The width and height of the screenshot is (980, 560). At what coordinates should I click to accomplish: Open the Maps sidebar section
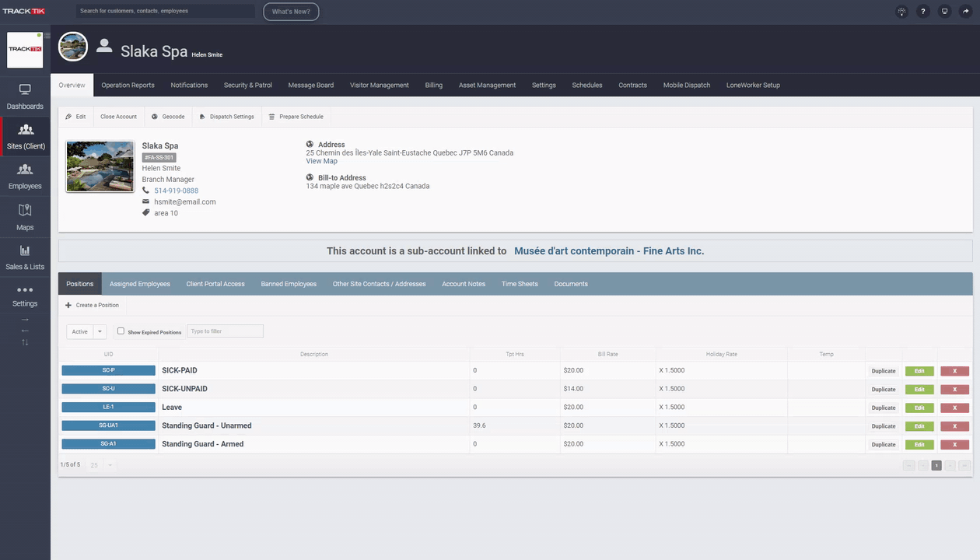25,216
